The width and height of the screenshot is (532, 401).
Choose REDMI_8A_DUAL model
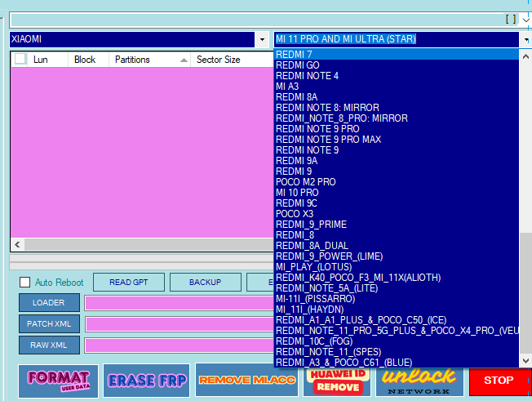397,246
